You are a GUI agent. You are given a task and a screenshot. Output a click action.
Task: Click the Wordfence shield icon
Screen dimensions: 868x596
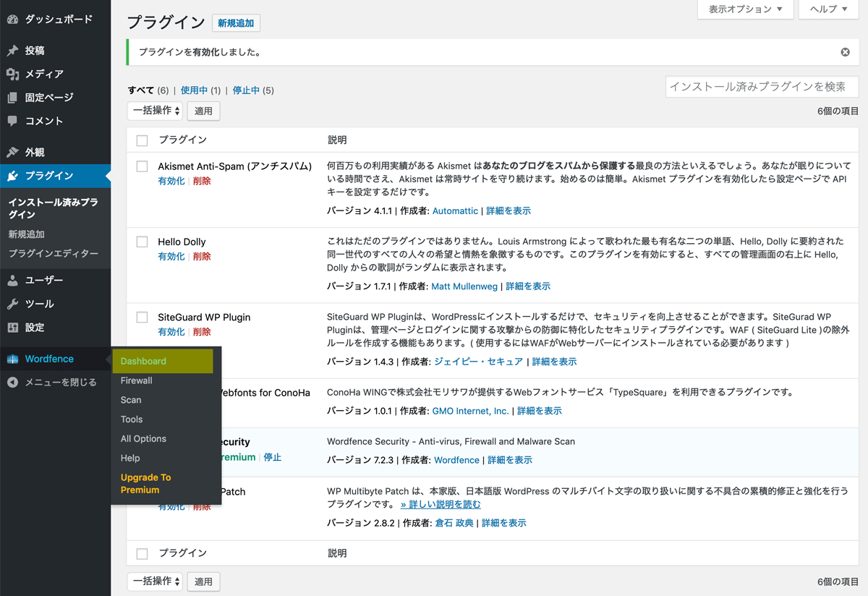click(x=12, y=359)
